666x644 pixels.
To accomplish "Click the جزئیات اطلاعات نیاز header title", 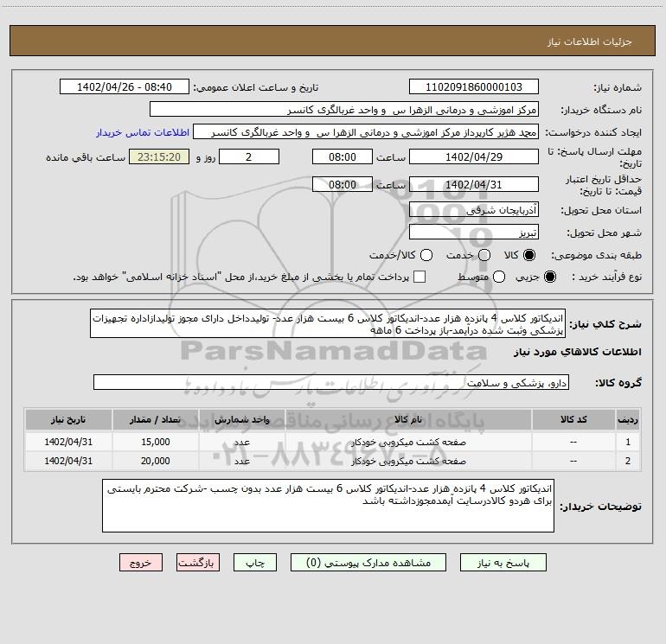I will click(590, 41).
